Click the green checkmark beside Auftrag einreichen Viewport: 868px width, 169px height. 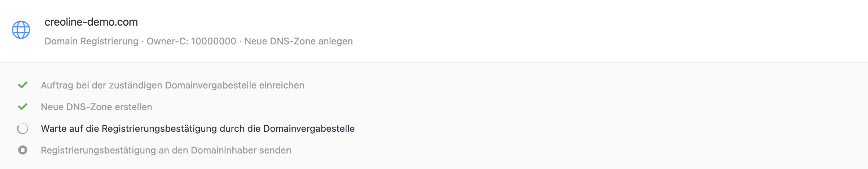(23, 85)
